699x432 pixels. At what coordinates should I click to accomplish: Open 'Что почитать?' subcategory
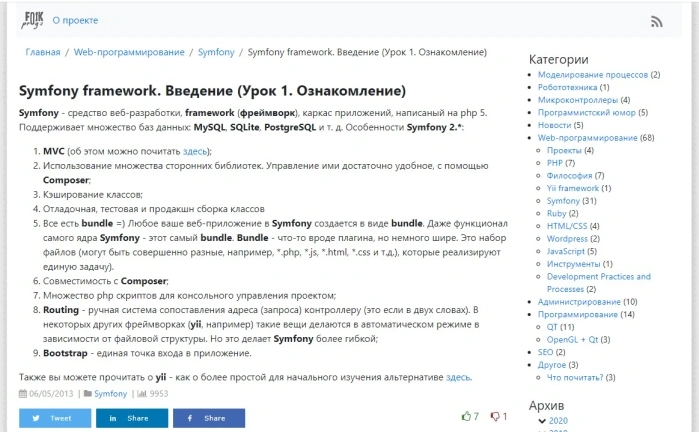[x=575, y=378]
